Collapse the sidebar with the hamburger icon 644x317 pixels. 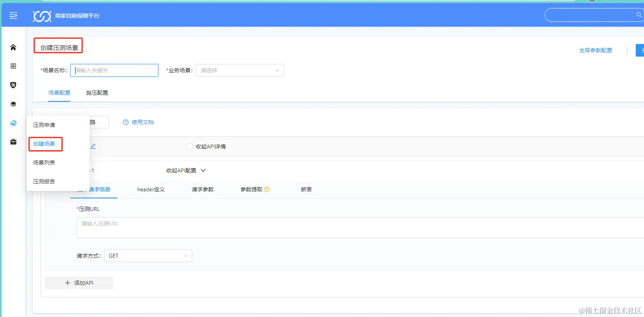pos(13,16)
